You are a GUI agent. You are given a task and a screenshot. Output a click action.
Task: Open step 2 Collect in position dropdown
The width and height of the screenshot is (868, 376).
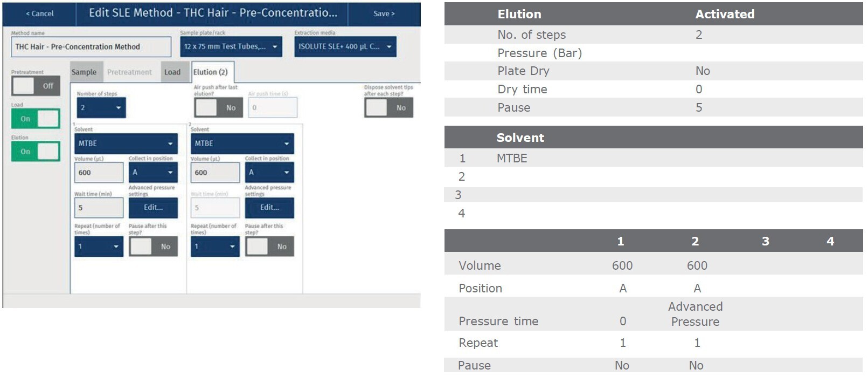pyautogui.click(x=269, y=173)
